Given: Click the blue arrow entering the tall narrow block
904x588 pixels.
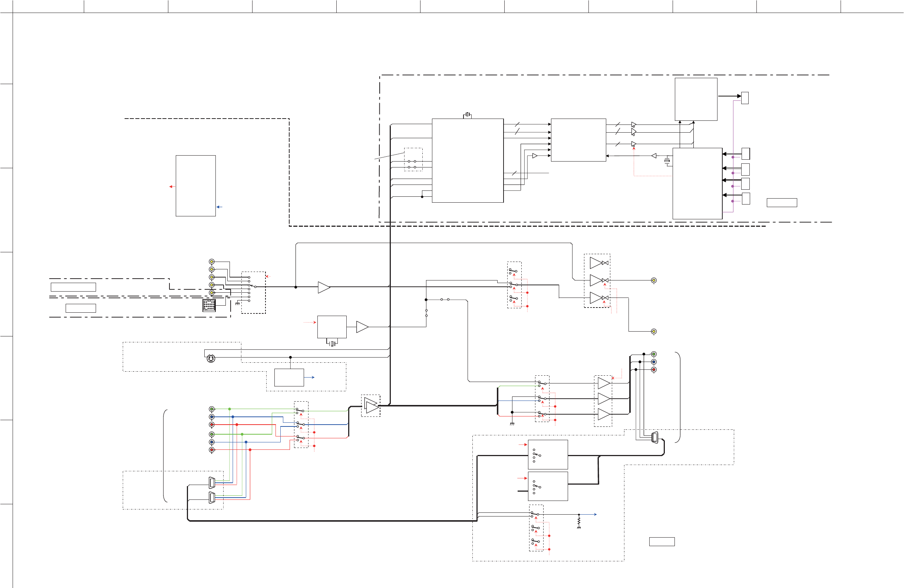Looking at the screenshot, I should [219, 207].
